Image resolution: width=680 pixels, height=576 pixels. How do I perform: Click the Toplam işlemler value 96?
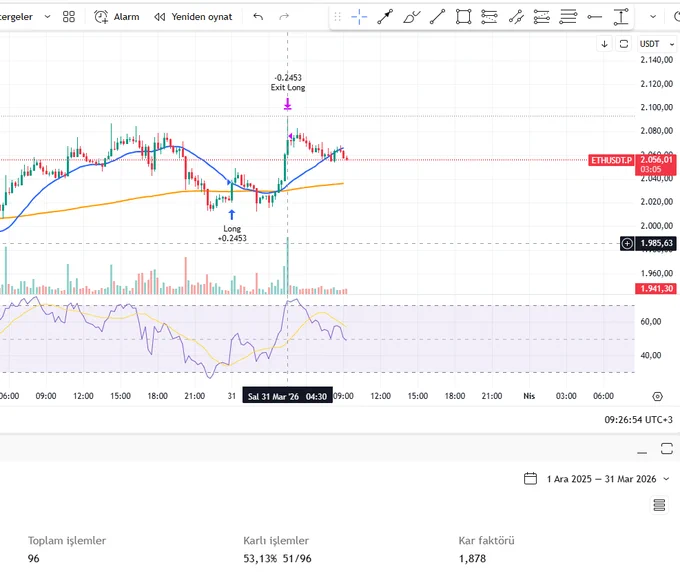(x=33, y=558)
